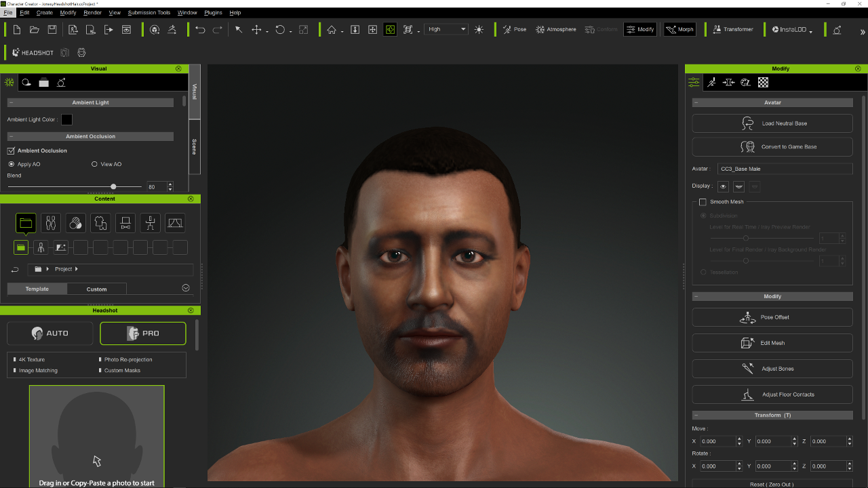Select the Skin material category icon
The height and width of the screenshot is (488, 868).
pyautogui.click(x=75, y=223)
